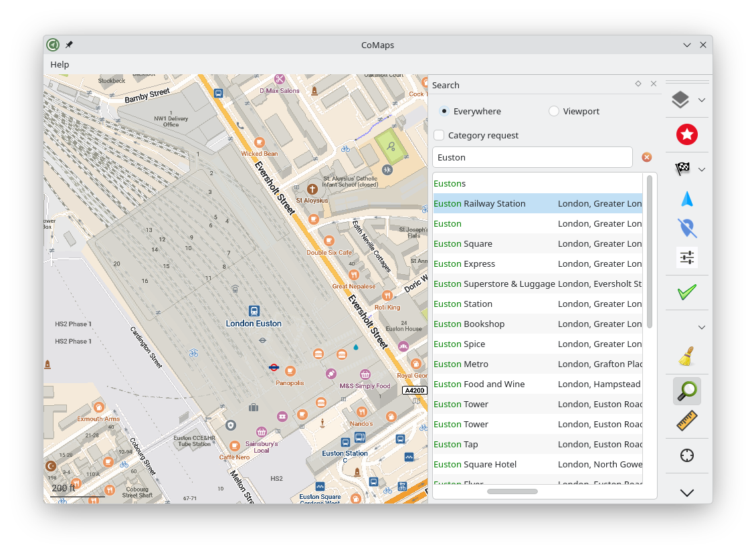Click the broom clear icon
The height and width of the screenshot is (555, 756).
click(687, 356)
